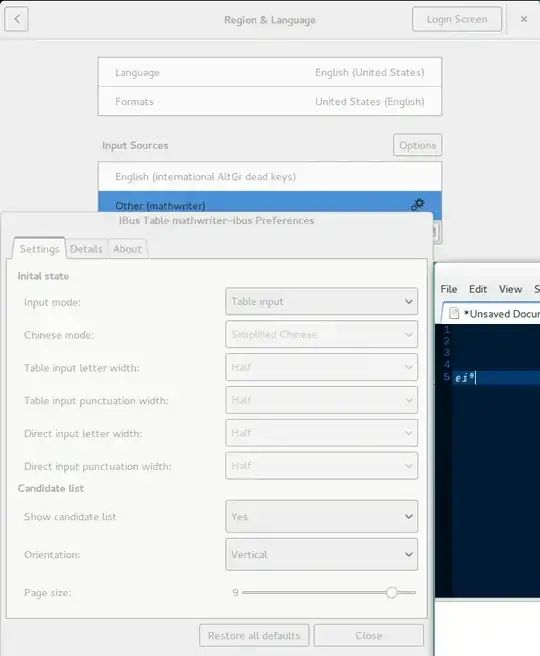This screenshot has height=656, width=540.
Task: Select English (international AltGr dead keys) source
Action: (x=270, y=177)
